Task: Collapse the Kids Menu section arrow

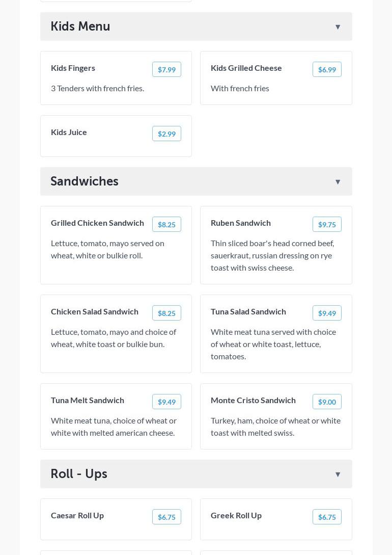Action: tap(338, 27)
